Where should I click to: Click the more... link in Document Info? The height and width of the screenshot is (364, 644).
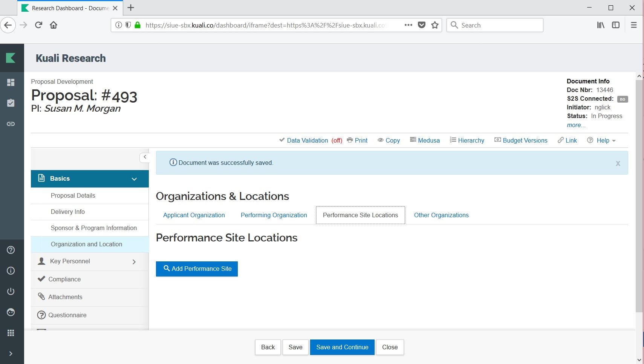click(576, 125)
